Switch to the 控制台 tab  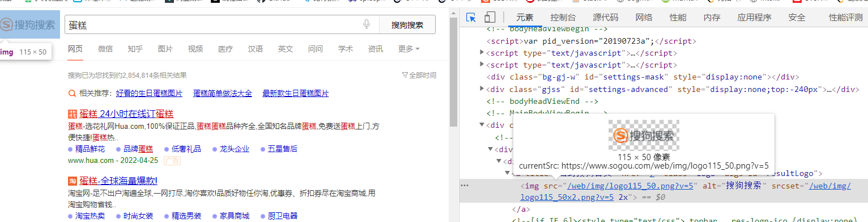563,18
